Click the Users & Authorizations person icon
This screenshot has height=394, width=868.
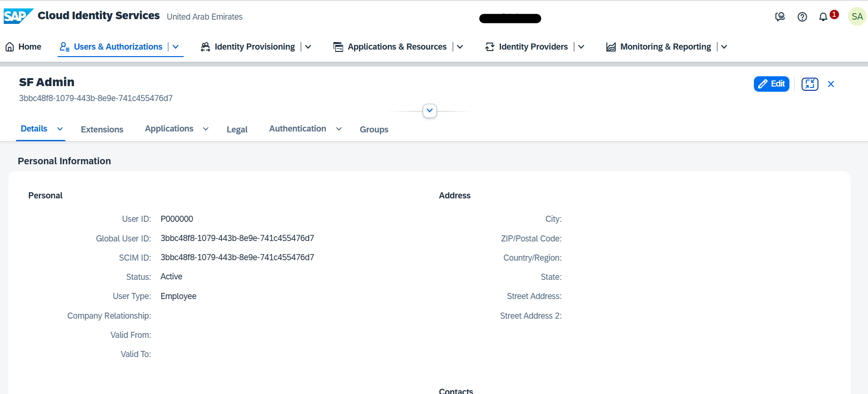[x=65, y=47]
